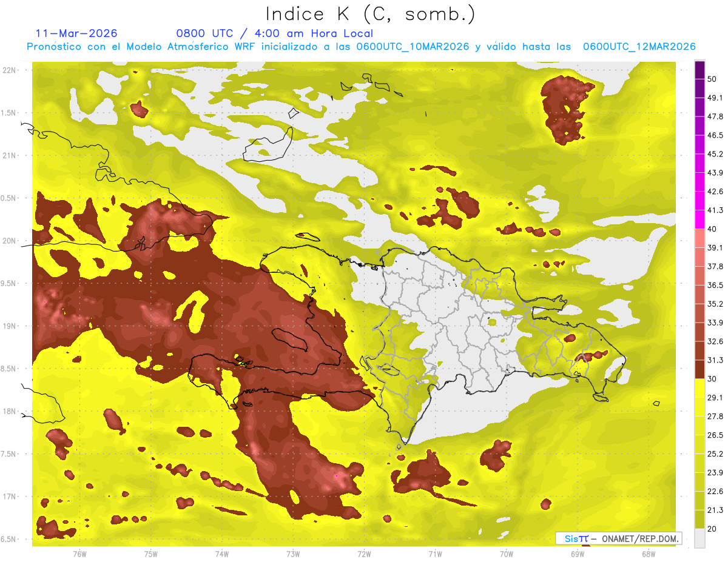Click color scale value '39.1'
The width and height of the screenshot is (728, 562).
pos(715,247)
